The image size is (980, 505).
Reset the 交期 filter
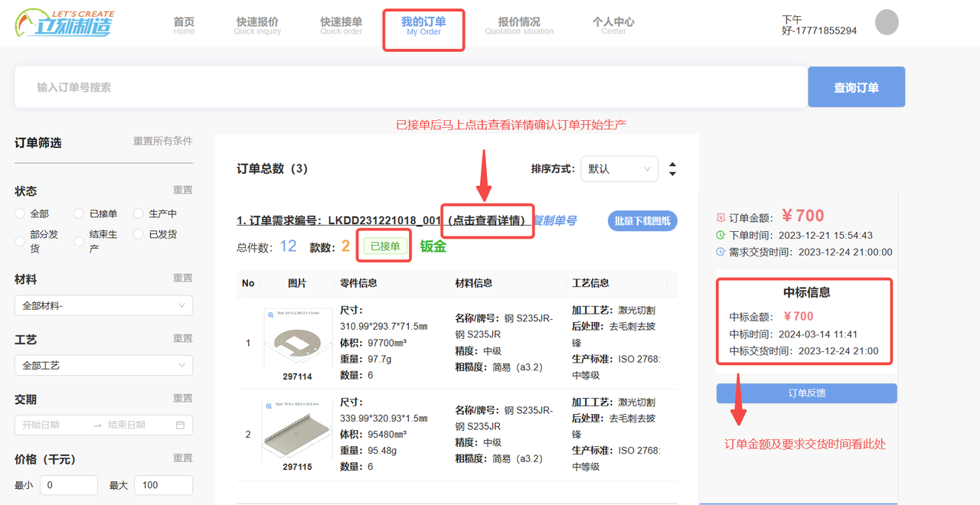183,398
